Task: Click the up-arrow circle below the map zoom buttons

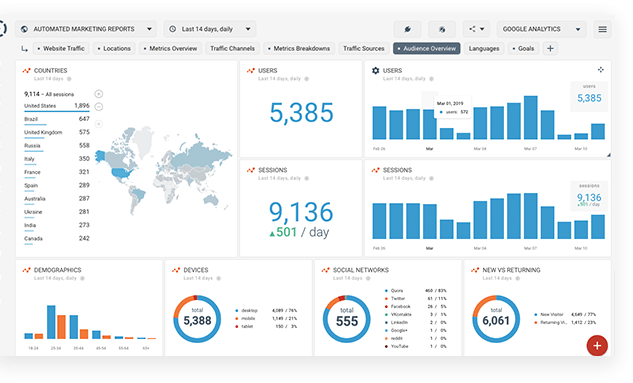Action: [99, 124]
